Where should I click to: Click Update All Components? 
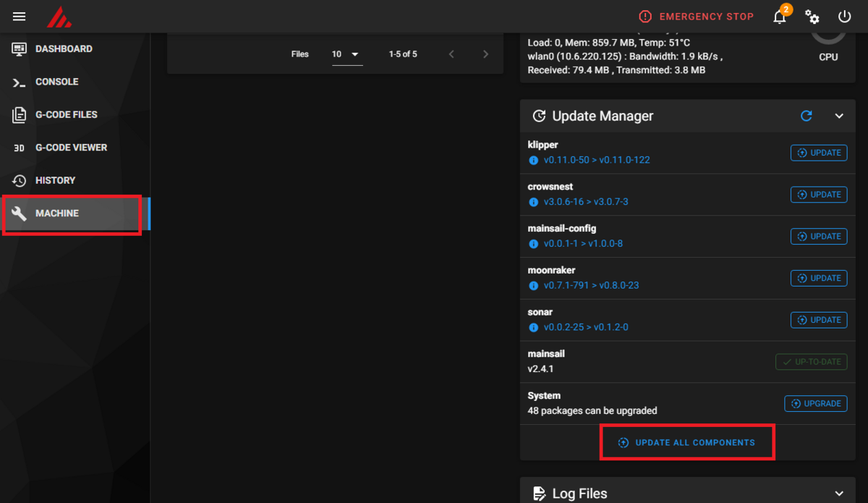[687, 442]
